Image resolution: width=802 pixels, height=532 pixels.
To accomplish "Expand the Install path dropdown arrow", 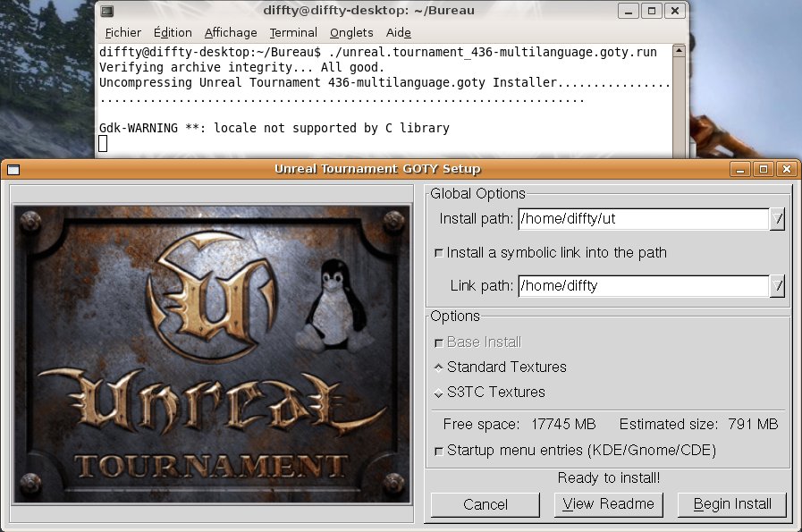I will click(x=778, y=219).
